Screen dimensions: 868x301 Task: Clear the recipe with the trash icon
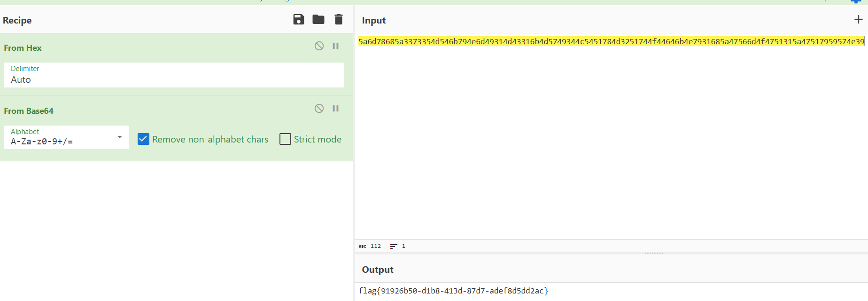click(338, 19)
